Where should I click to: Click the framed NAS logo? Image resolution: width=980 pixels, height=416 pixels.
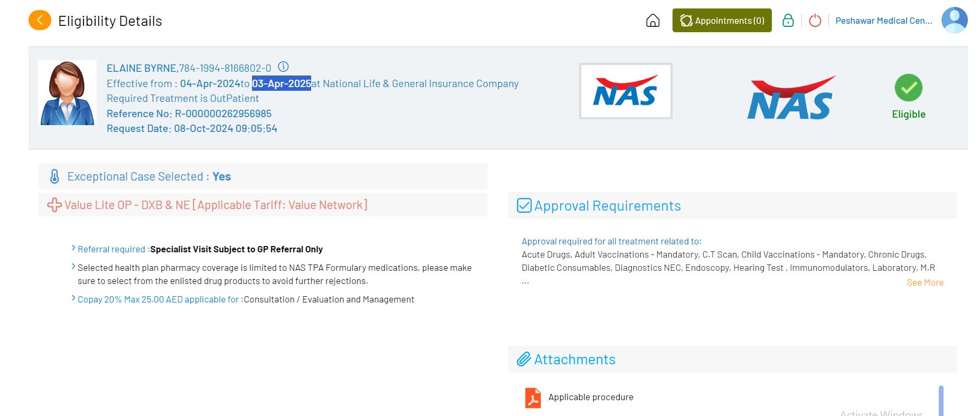pyautogui.click(x=626, y=91)
